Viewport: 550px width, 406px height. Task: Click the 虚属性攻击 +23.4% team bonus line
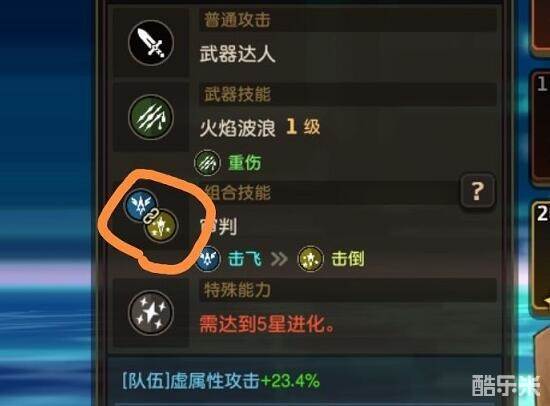[221, 381]
